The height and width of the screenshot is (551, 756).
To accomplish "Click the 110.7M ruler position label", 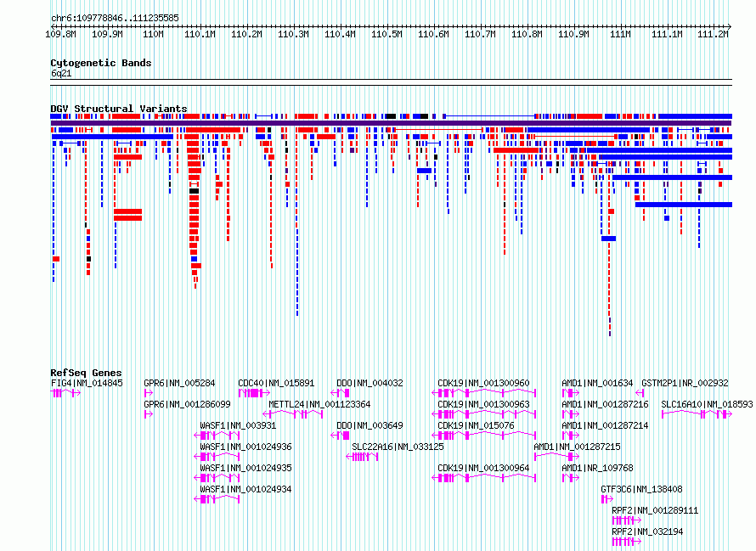I will (x=480, y=34).
